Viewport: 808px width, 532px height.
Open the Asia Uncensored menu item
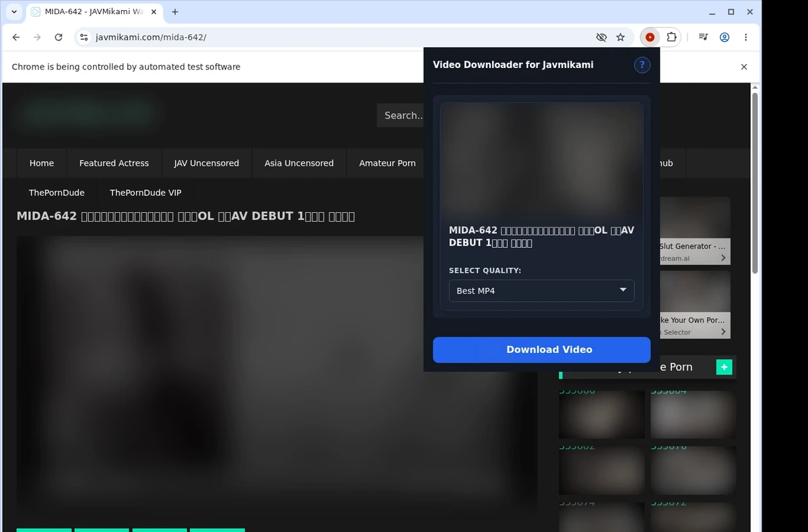click(299, 163)
